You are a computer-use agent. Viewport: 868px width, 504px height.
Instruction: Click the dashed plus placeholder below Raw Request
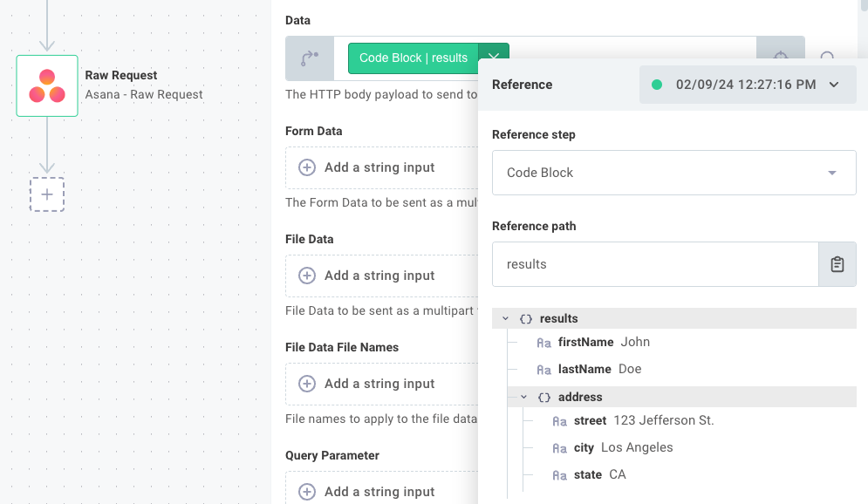tap(47, 194)
